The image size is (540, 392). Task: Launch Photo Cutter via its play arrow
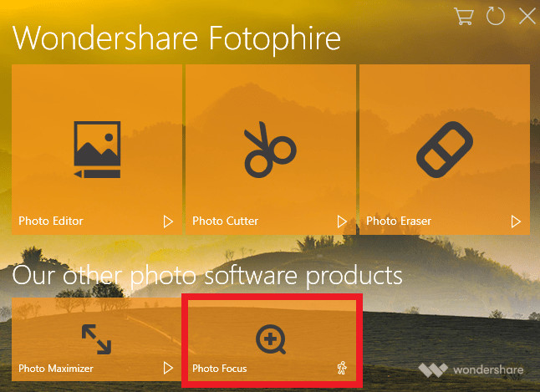tap(342, 221)
